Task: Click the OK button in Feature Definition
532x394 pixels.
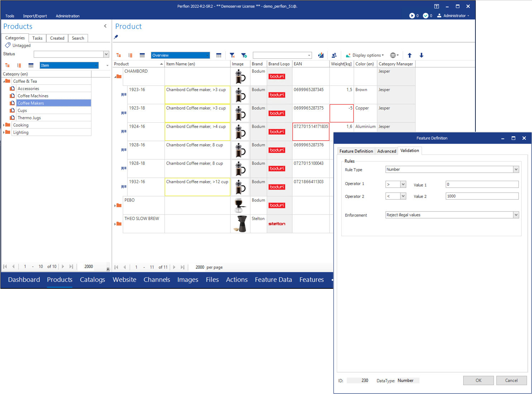Action: pyautogui.click(x=478, y=380)
